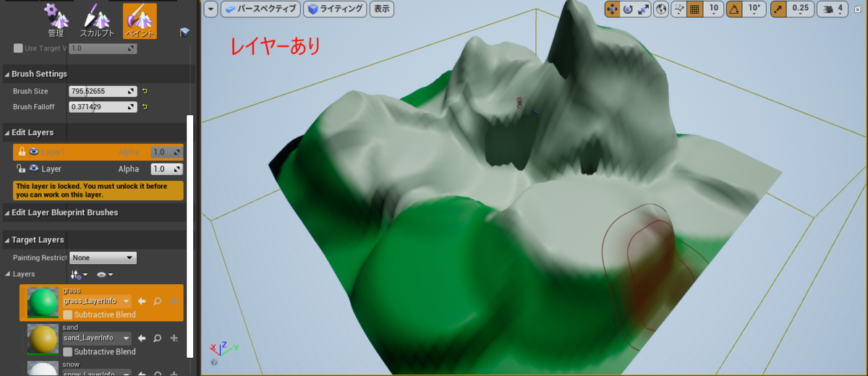Toggle the lock on the Layer row
Screen dimensions: 868x376
click(x=22, y=168)
